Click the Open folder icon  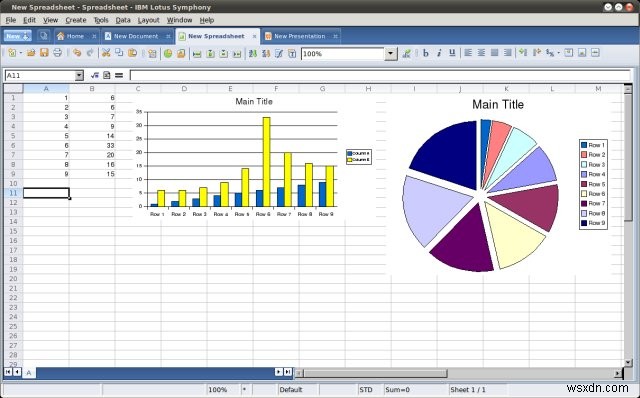[31, 53]
